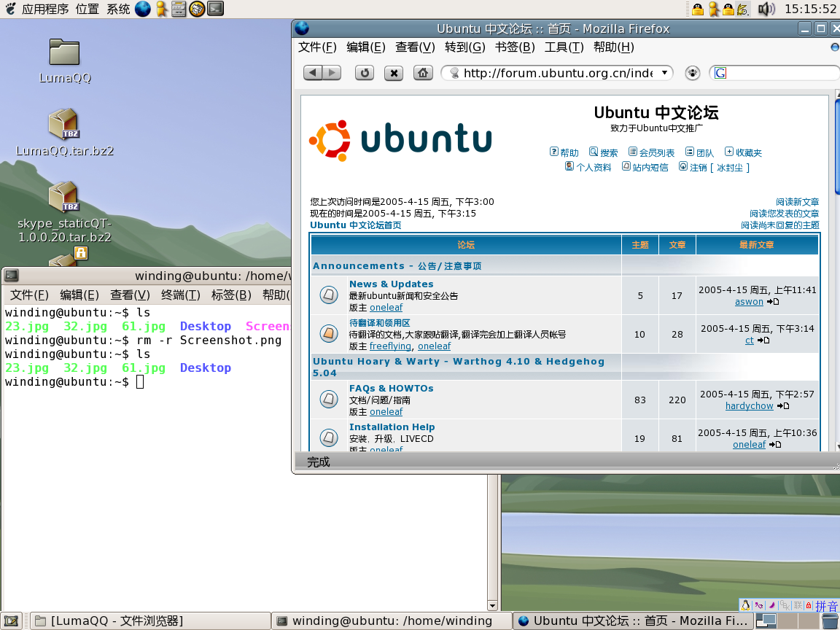Select LumaQQ.tar.bz2 archive on desktop
This screenshot has width=840, height=630.
[x=65, y=132]
